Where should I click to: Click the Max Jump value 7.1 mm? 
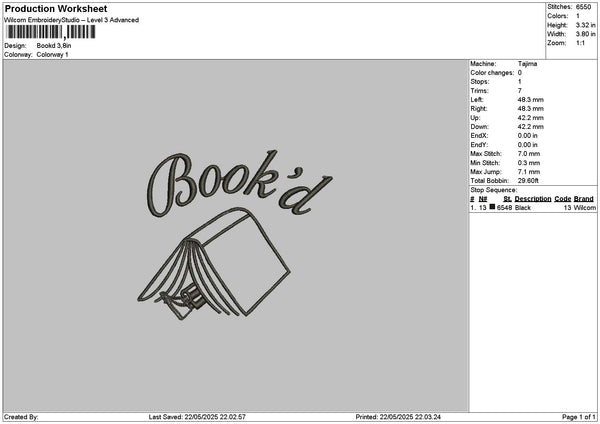[x=529, y=172]
